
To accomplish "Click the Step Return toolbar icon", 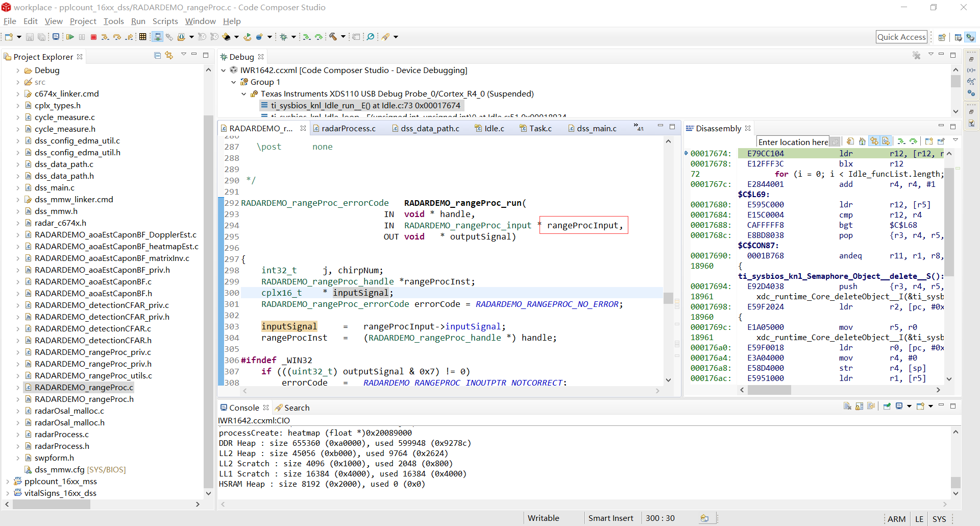I will pos(129,37).
